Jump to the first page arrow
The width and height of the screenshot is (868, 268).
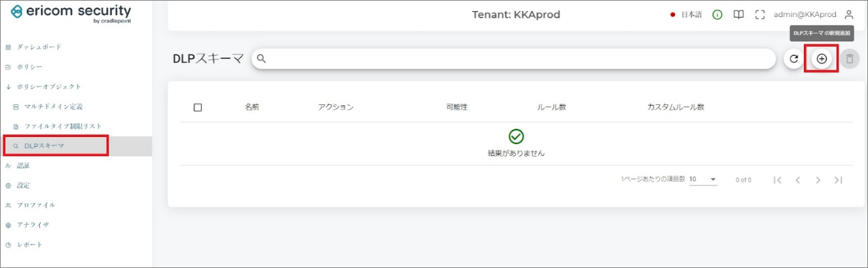(x=777, y=180)
